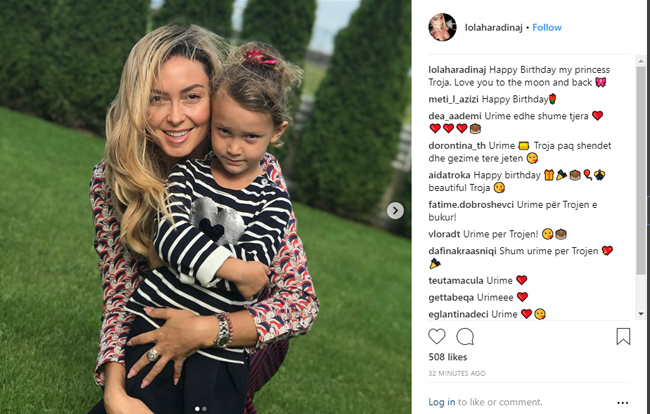Image resolution: width=650 pixels, height=414 pixels.
Task: Click the scrollbar down arrow in comments
Action: [x=641, y=314]
